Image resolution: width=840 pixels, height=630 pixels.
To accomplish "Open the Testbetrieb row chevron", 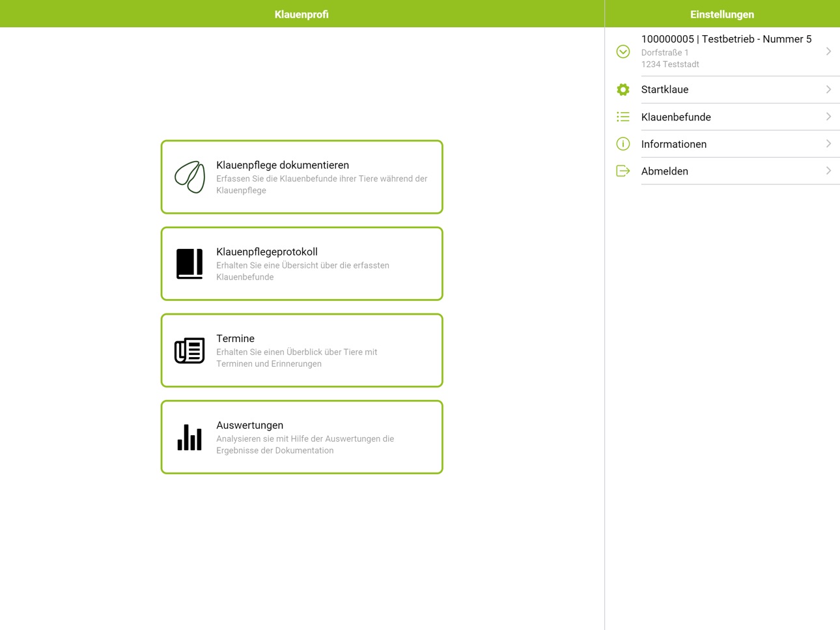I will click(828, 51).
